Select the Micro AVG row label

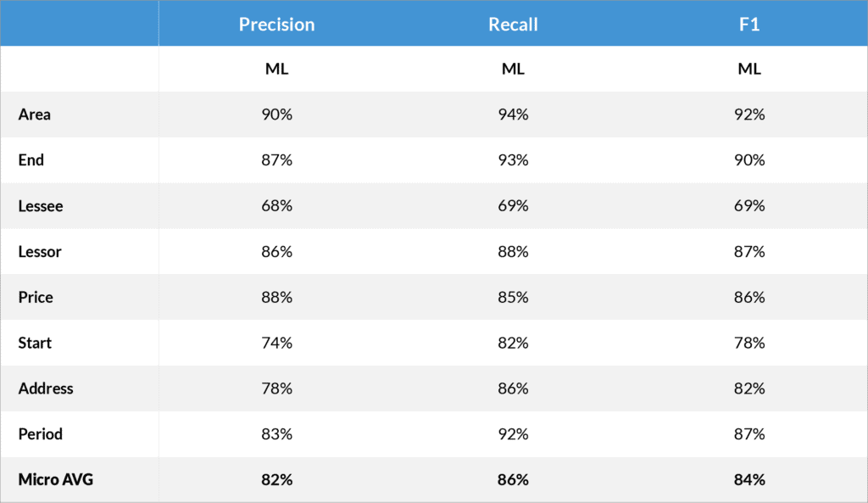tap(56, 480)
